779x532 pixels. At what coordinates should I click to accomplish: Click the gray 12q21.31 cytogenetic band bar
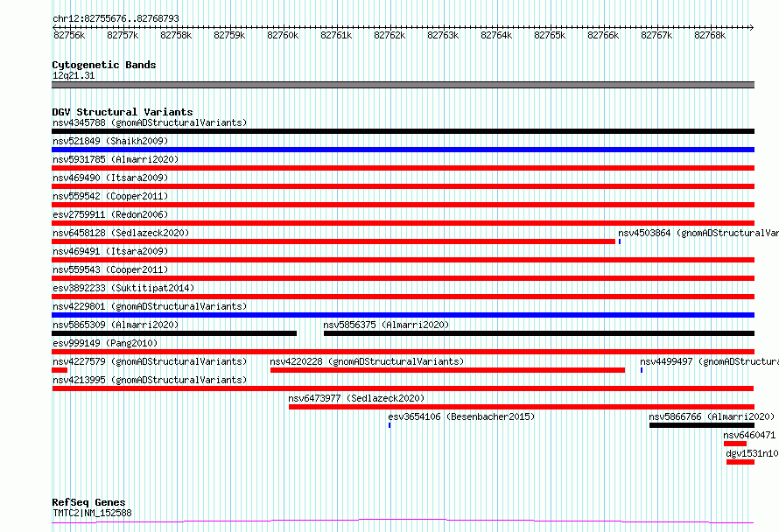point(403,85)
